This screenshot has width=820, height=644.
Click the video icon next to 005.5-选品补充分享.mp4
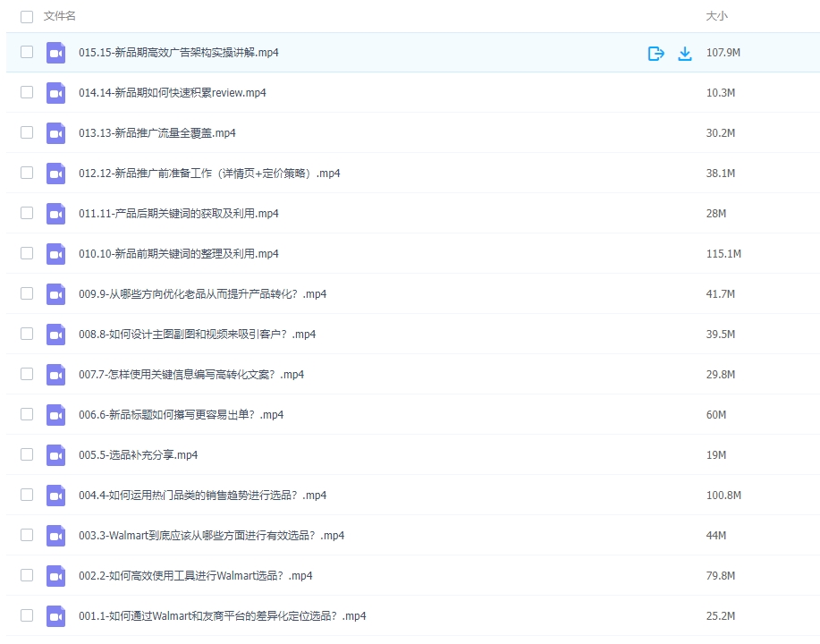point(55,454)
